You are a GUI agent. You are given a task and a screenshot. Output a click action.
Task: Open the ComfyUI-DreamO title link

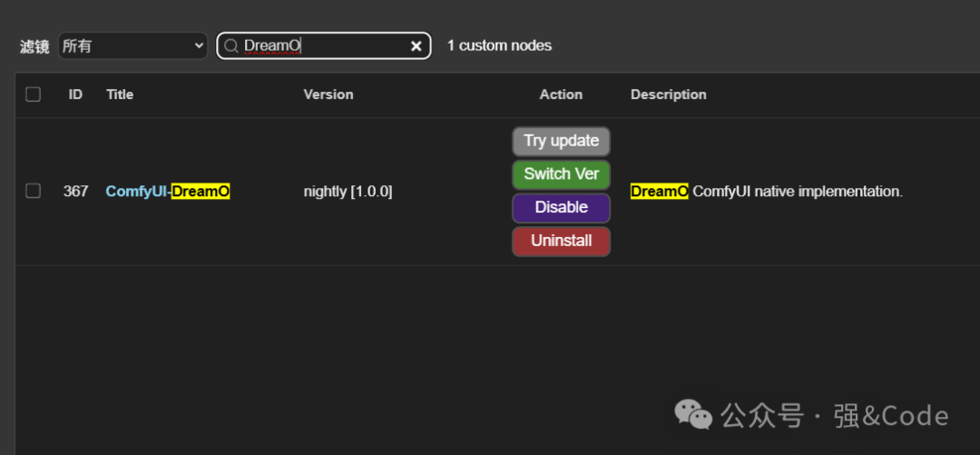click(168, 192)
